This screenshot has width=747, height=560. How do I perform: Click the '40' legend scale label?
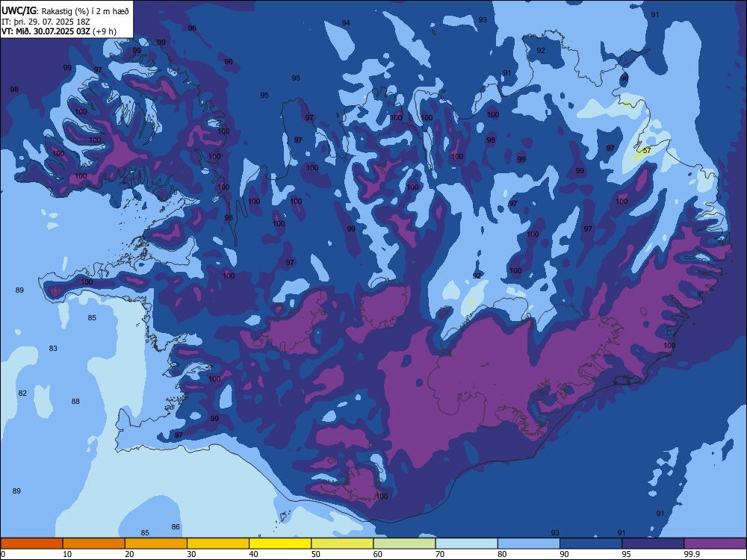(x=254, y=554)
